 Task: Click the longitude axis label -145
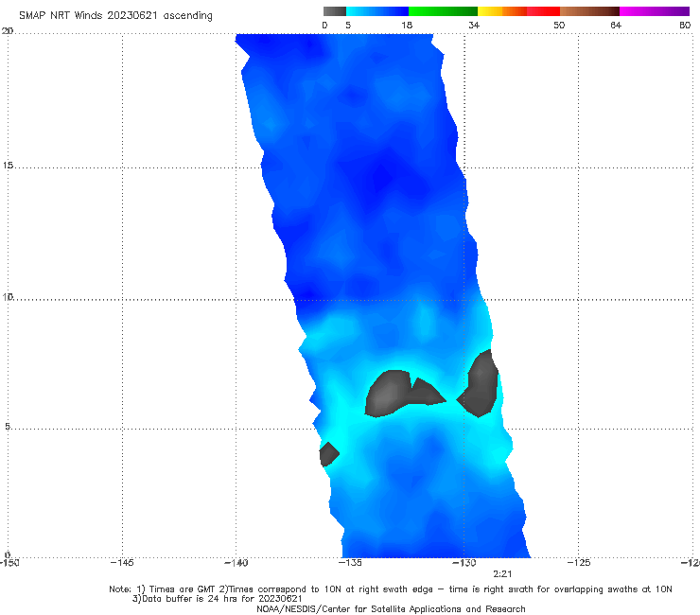tap(122, 563)
